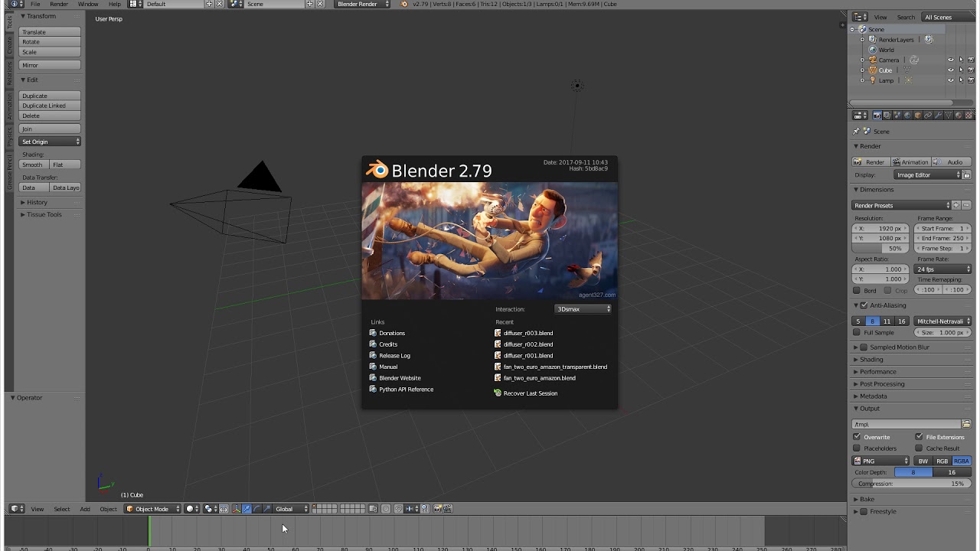
Task: Open the Render Presets dropdown
Action: click(x=901, y=205)
